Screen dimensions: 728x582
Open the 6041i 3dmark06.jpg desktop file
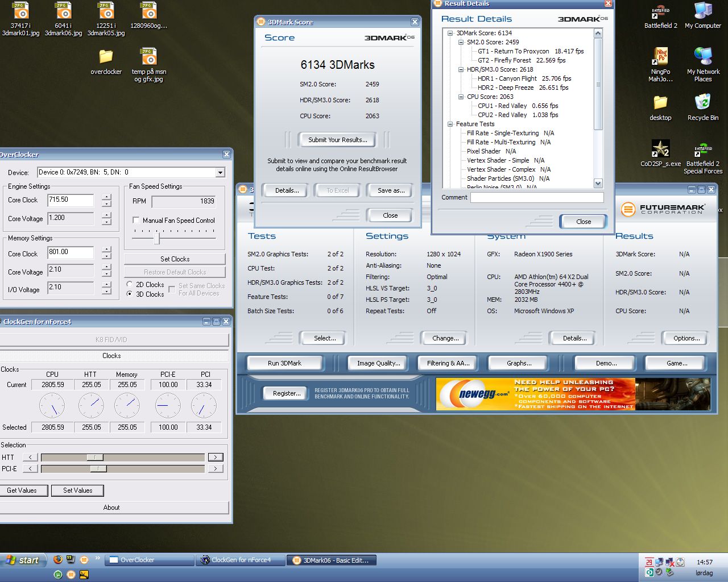pyautogui.click(x=63, y=19)
